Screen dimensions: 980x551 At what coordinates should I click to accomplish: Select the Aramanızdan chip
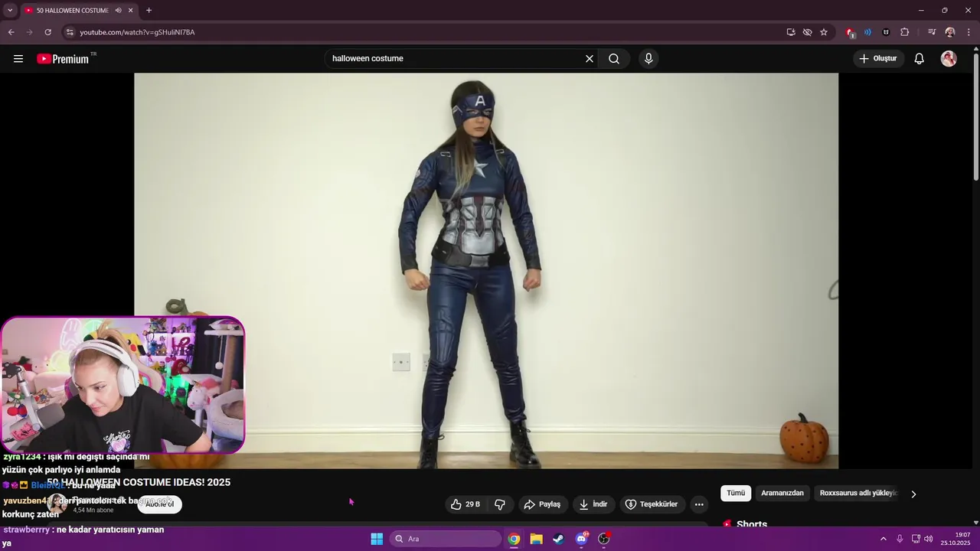pyautogui.click(x=782, y=494)
